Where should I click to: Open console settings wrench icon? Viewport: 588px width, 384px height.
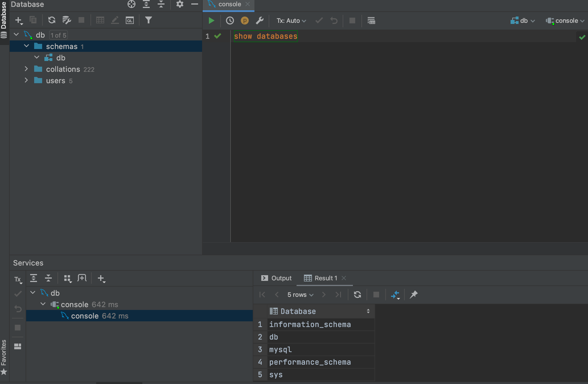[260, 21]
